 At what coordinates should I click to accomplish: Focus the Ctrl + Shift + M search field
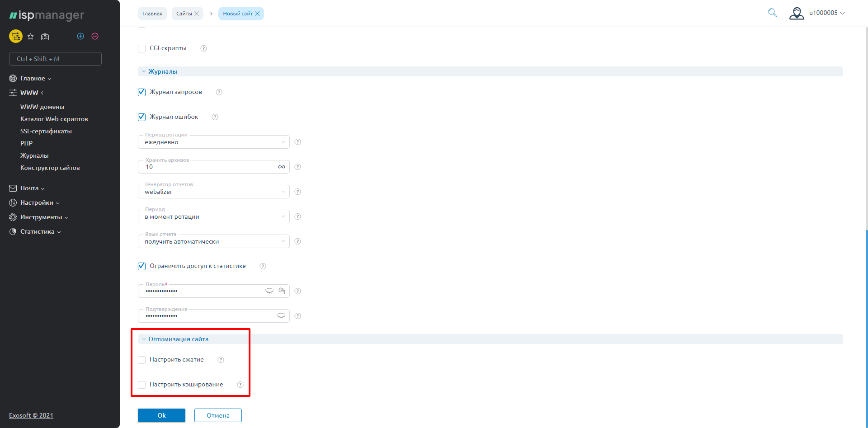click(55, 59)
